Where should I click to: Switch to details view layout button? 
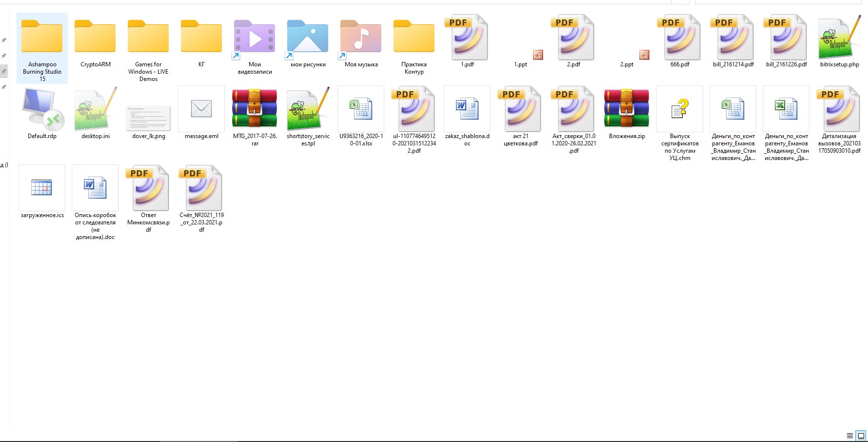pos(850,436)
